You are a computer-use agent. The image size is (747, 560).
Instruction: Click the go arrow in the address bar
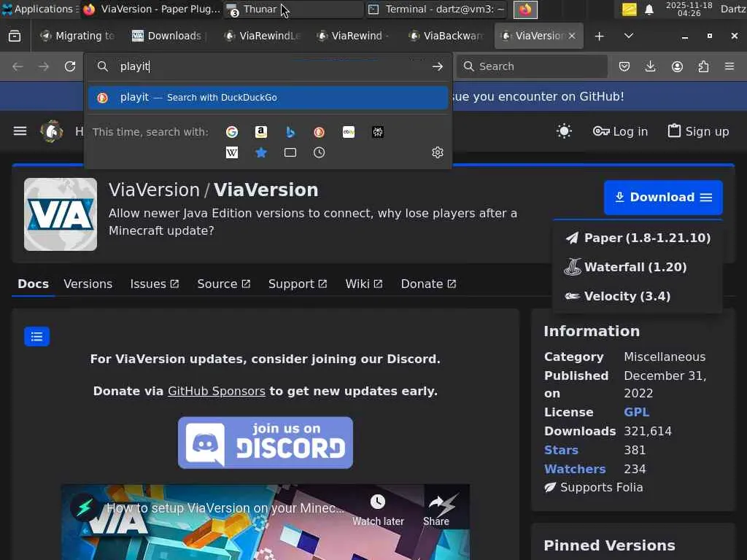tap(438, 66)
